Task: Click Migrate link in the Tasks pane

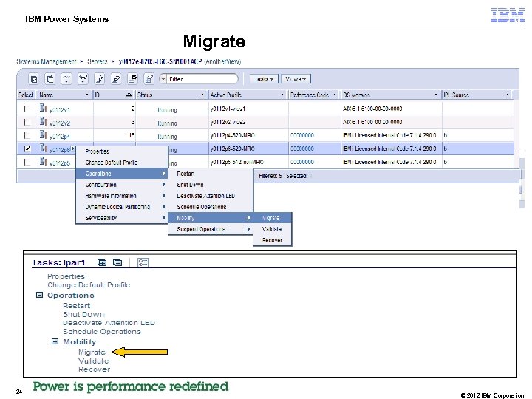Action: (x=92, y=352)
